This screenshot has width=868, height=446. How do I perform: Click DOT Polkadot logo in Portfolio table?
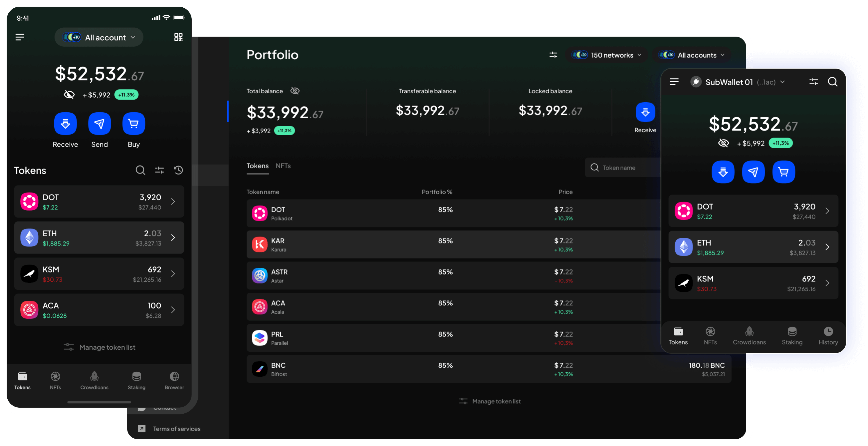[x=260, y=214]
